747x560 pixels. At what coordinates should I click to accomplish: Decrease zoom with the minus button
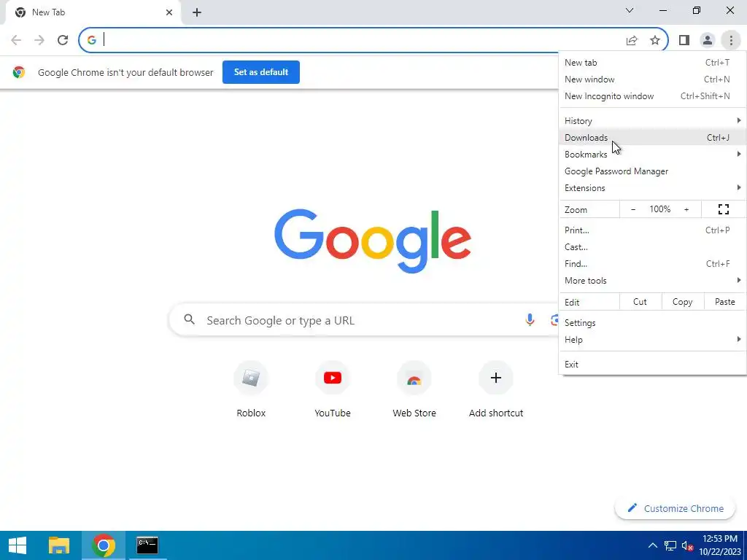point(633,209)
